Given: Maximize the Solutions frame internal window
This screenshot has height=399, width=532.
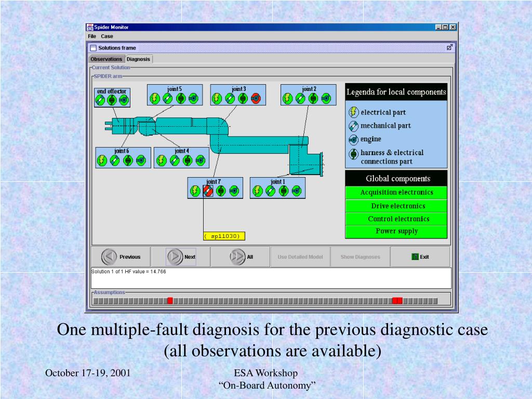Looking at the screenshot, I should (450, 47).
